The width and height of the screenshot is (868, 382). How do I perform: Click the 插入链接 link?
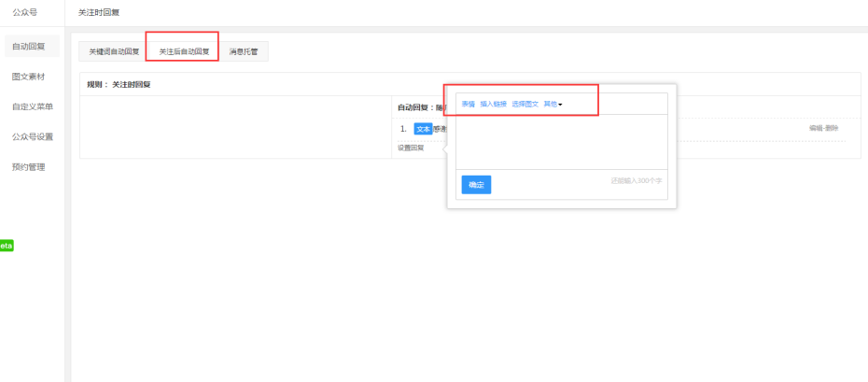click(x=493, y=104)
